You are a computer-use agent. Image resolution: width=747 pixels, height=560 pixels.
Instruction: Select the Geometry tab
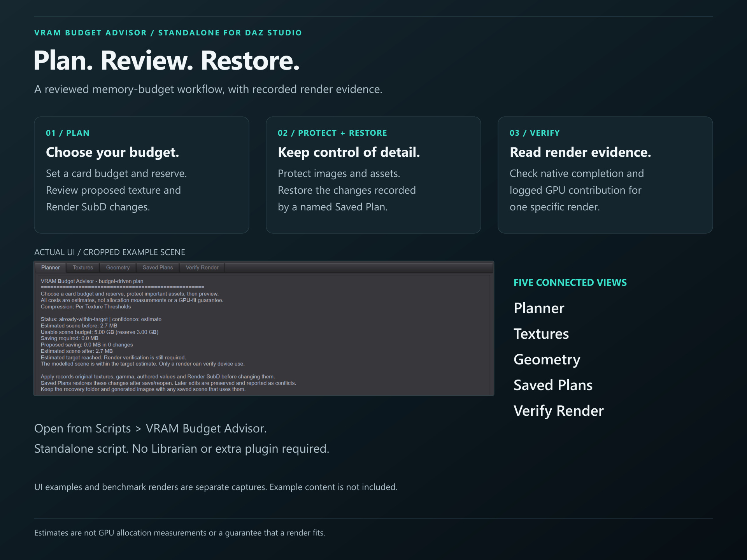118,268
